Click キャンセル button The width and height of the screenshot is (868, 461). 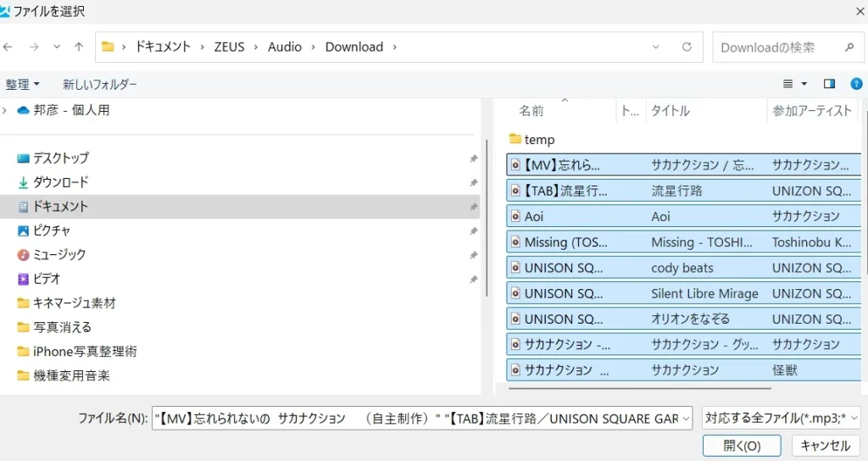pyautogui.click(x=825, y=446)
